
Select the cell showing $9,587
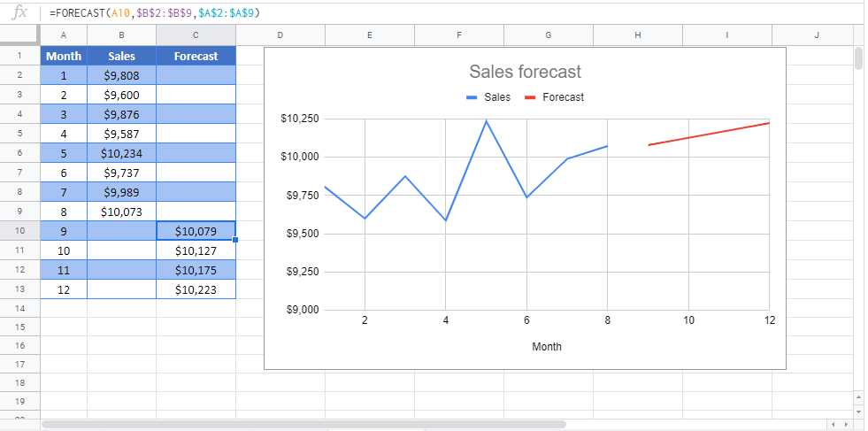tap(121, 134)
